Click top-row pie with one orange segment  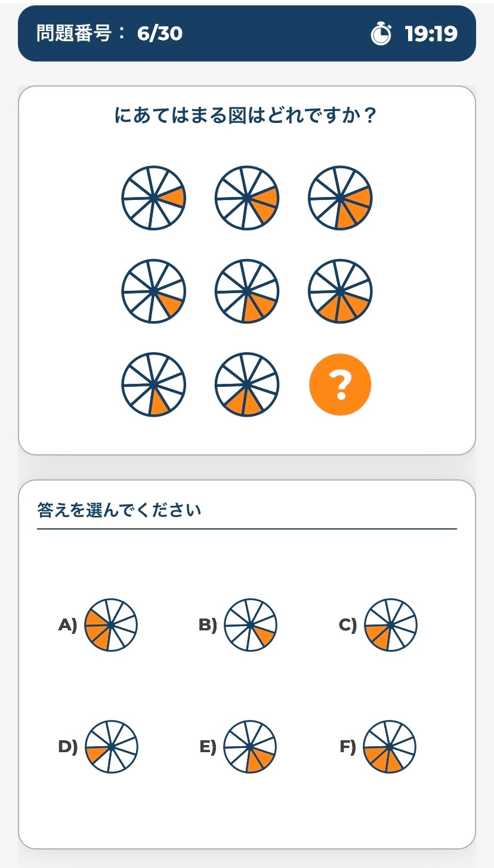click(154, 198)
